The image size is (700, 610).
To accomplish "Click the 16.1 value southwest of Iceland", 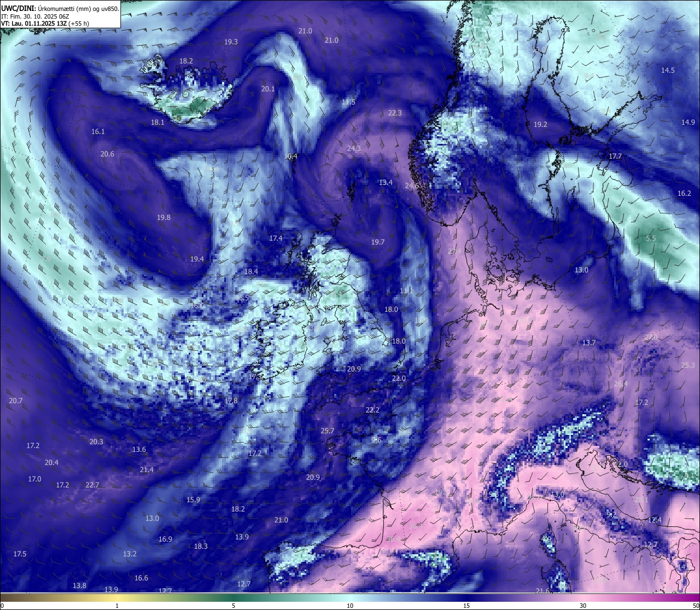I will pos(98,132).
